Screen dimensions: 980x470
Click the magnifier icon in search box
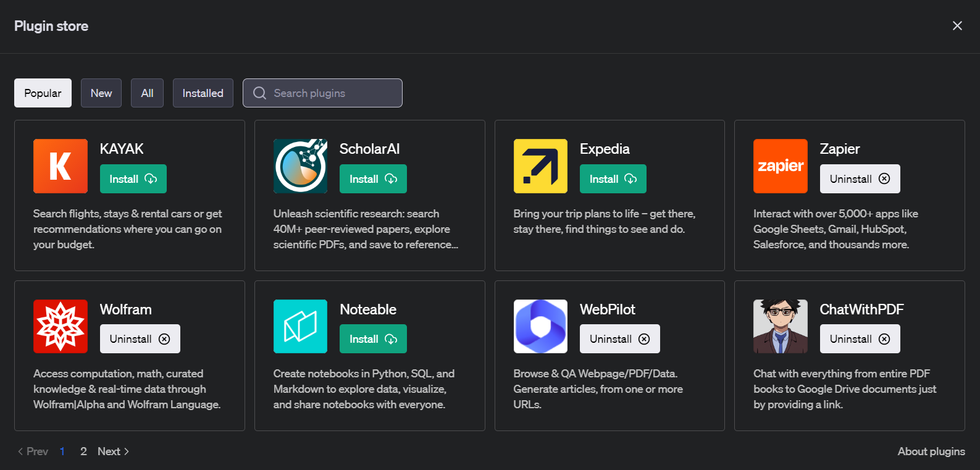pos(260,93)
